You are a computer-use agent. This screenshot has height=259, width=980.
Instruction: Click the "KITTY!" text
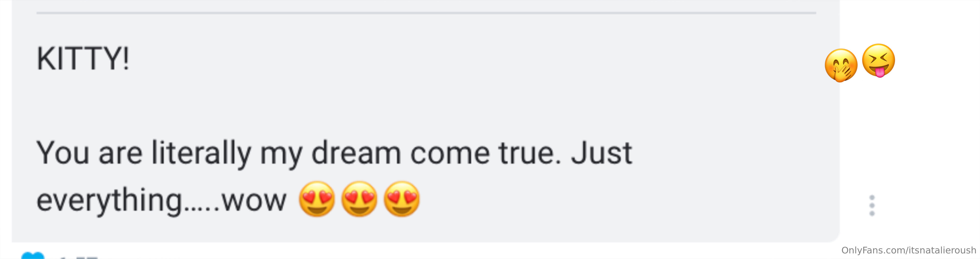[83, 59]
